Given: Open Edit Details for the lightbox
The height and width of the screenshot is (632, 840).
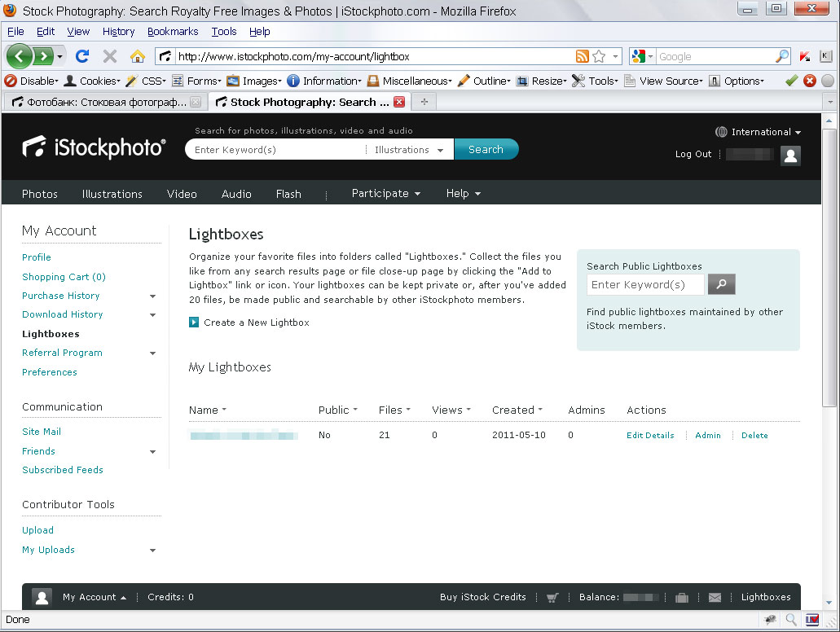Looking at the screenshot, I should tap(650, 436).
